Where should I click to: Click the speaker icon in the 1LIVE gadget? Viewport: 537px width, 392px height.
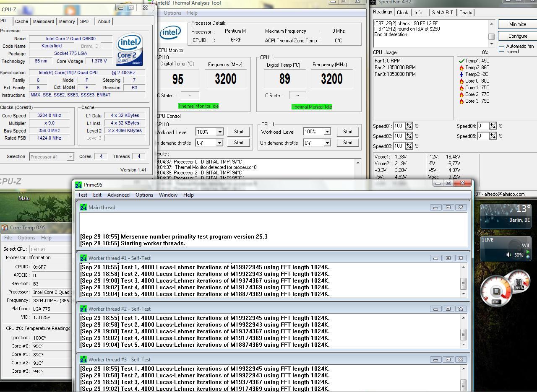[x=508, y=255]
